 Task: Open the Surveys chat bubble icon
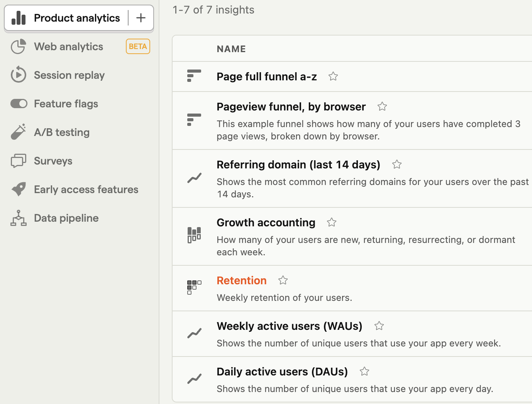(19, 161)
